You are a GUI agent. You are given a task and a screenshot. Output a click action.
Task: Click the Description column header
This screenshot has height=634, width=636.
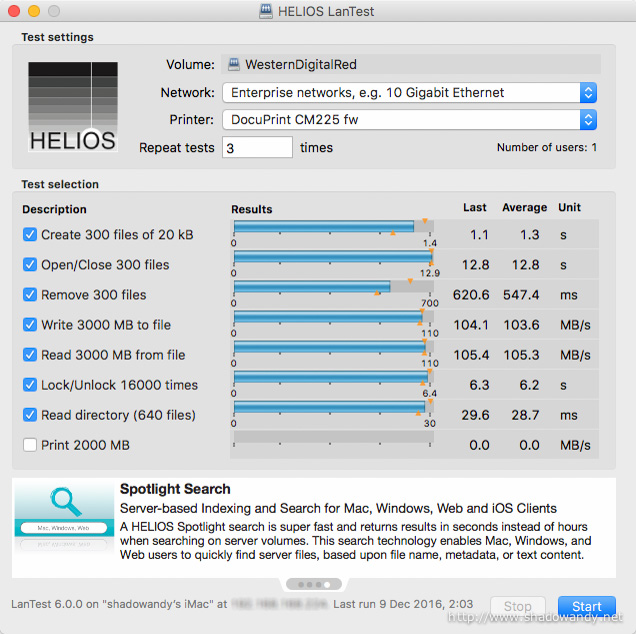click(x=54, y=209)
